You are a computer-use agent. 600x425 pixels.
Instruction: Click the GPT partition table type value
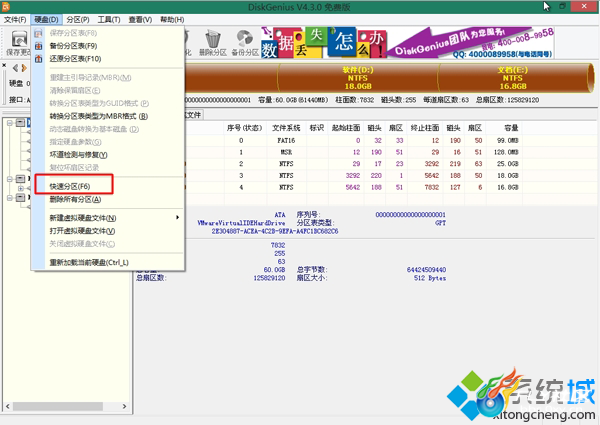click(440, 223)
